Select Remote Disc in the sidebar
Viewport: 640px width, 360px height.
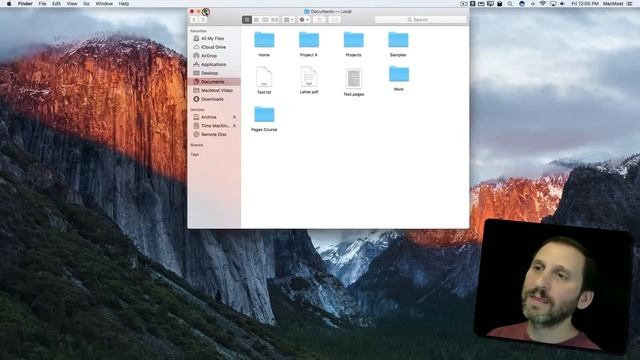(214, 134)
